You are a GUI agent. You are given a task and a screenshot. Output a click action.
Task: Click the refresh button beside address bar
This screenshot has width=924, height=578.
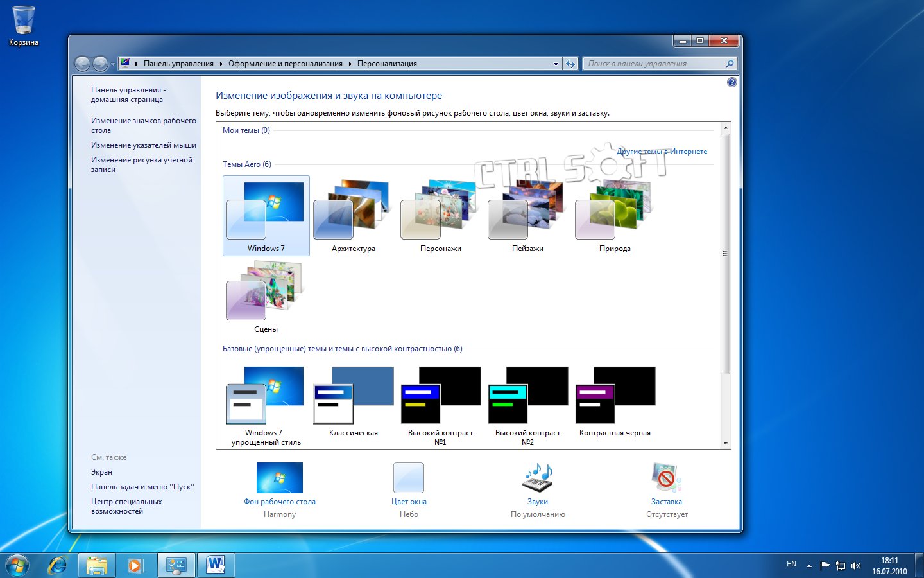click(570, 64)
